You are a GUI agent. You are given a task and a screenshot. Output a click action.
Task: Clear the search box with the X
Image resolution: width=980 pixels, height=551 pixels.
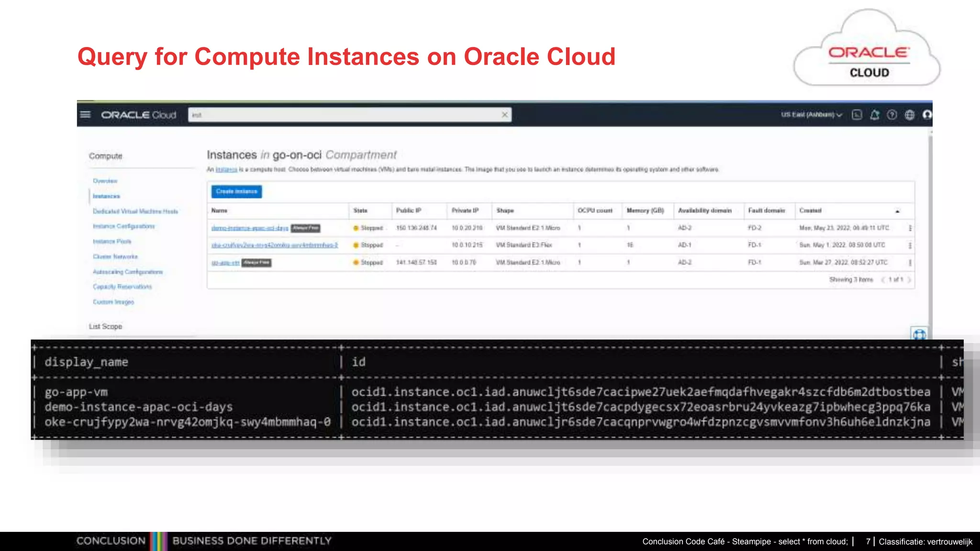(x=504, y=115)
